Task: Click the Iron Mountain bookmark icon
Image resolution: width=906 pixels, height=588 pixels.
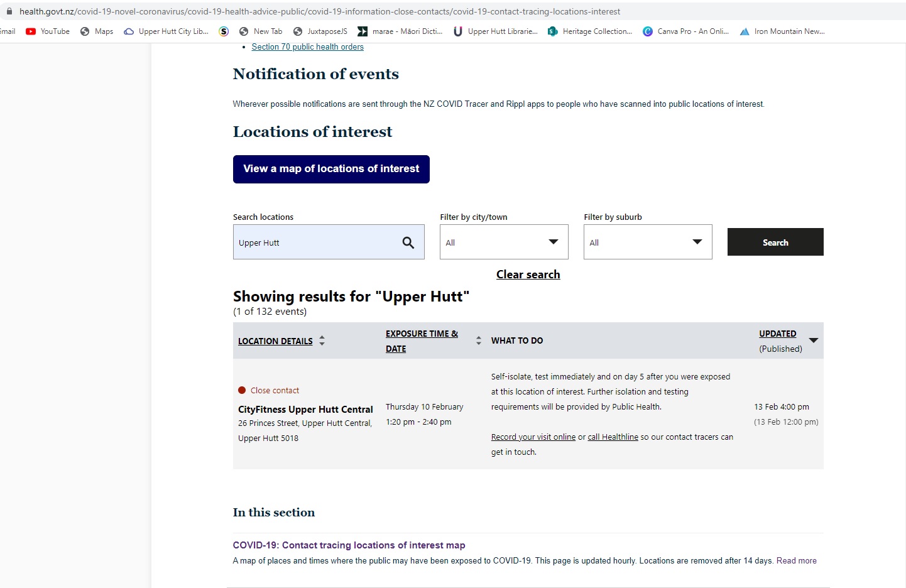Action: [x=745, y=31]
